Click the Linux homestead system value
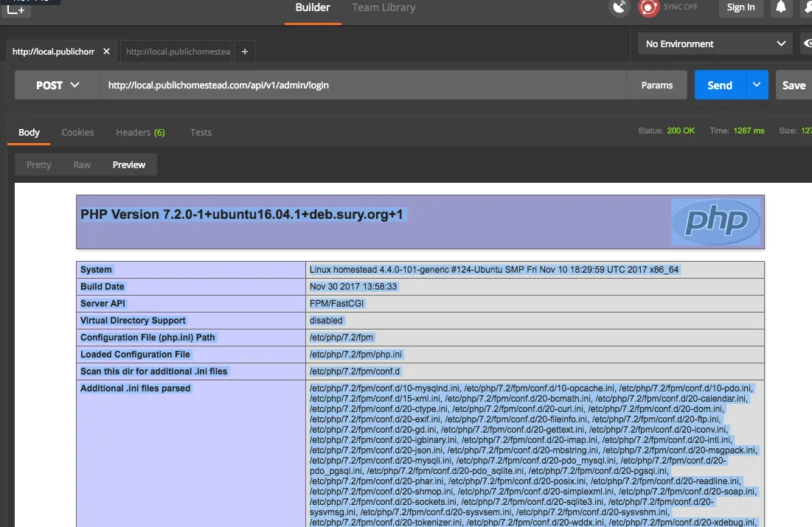This screenshot has height=527, width=812. click(x=493, y=269)
